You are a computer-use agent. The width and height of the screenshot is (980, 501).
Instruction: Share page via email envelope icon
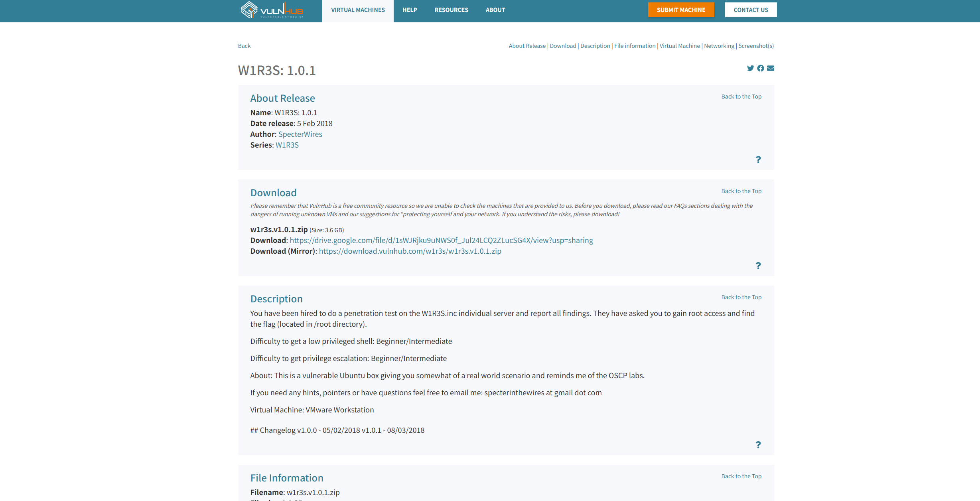coord(771,68)
